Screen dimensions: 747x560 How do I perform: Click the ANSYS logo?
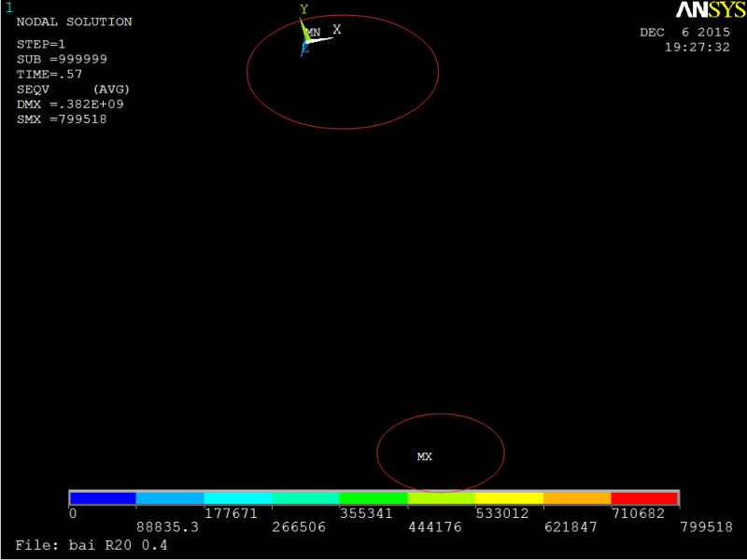(711, 9)
